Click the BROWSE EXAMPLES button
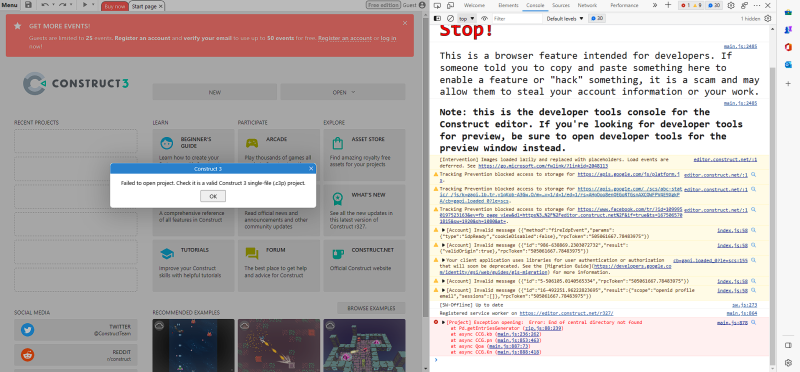 [x=371, y=308]
